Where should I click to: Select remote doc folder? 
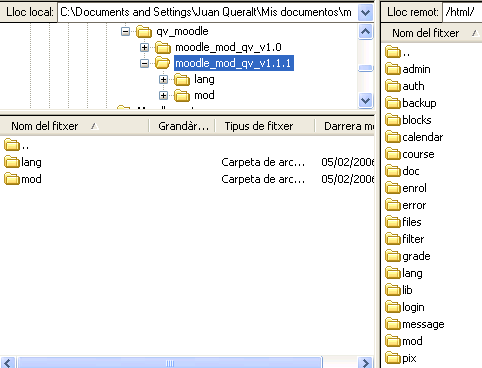pos(402,171)
